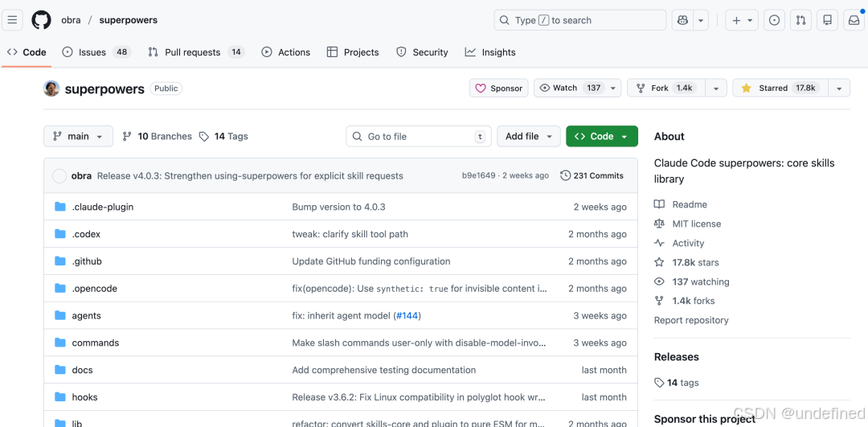Open the green Code dropdown button
The width and height of the screenshot is (868, 427).
(x=602, y=136)
